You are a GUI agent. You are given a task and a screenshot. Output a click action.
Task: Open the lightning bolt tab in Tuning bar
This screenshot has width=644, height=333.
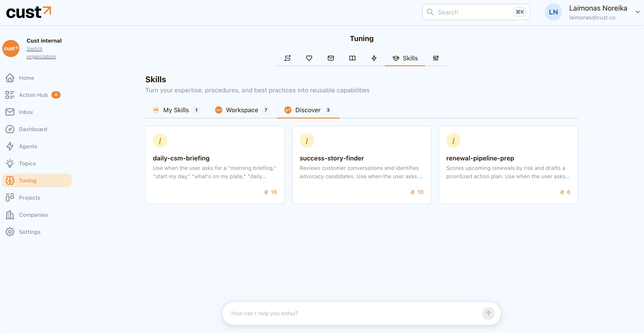point(374,58)
